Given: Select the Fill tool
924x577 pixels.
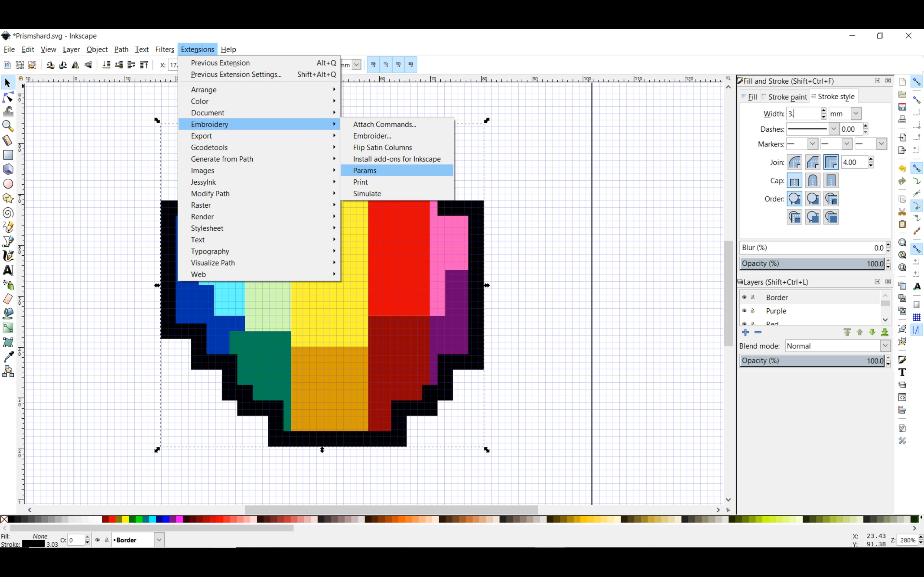Looking at the screenshot, I should pos(9,313).
